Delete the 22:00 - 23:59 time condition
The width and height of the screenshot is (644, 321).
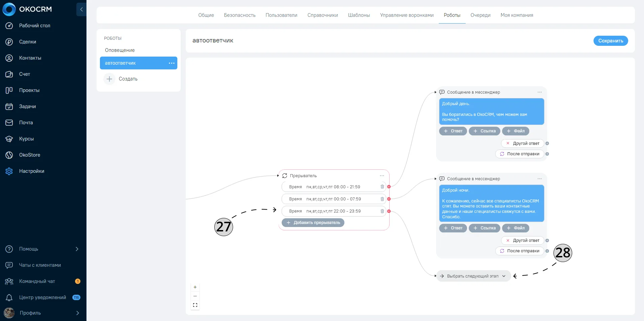tap(382, 211)
